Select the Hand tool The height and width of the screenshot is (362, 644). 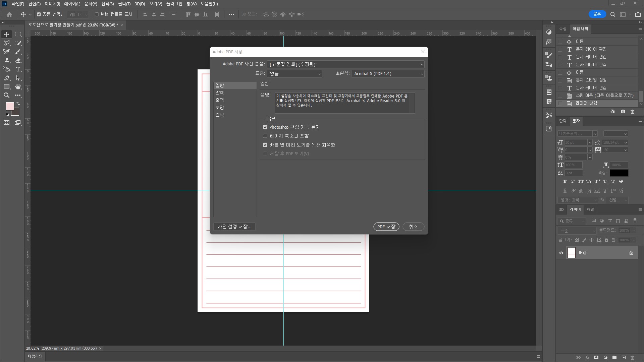point(18,87)
